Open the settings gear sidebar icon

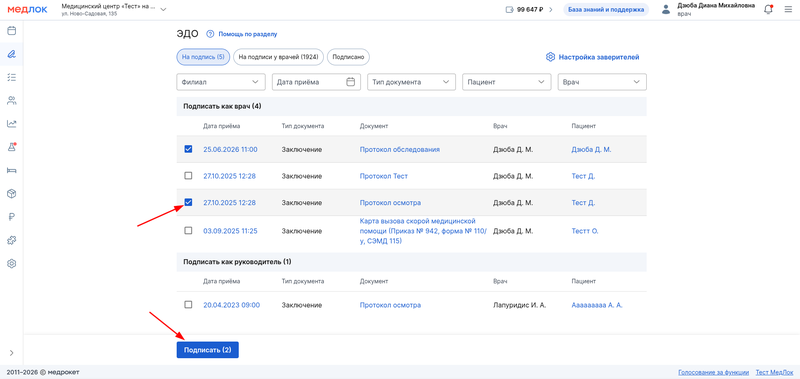click(x=12, y=264)
